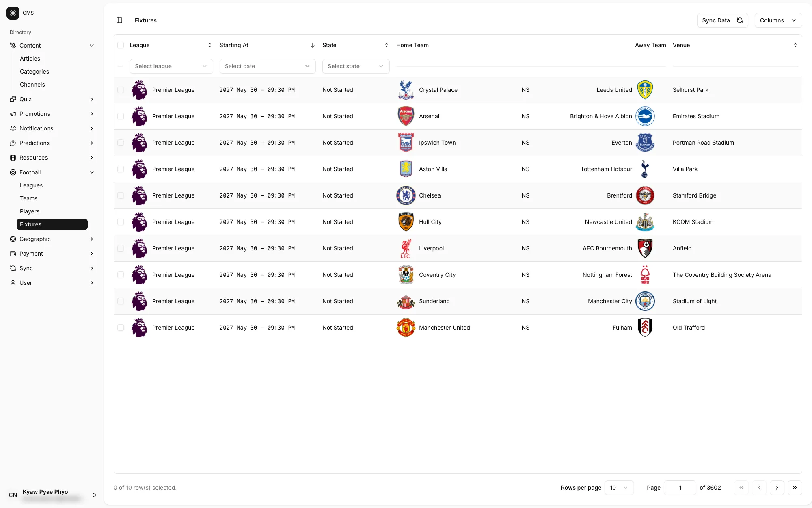Select the Aston Villa fixture checkbox
Screen dimensions: 812x508
[x=121, y=169]
